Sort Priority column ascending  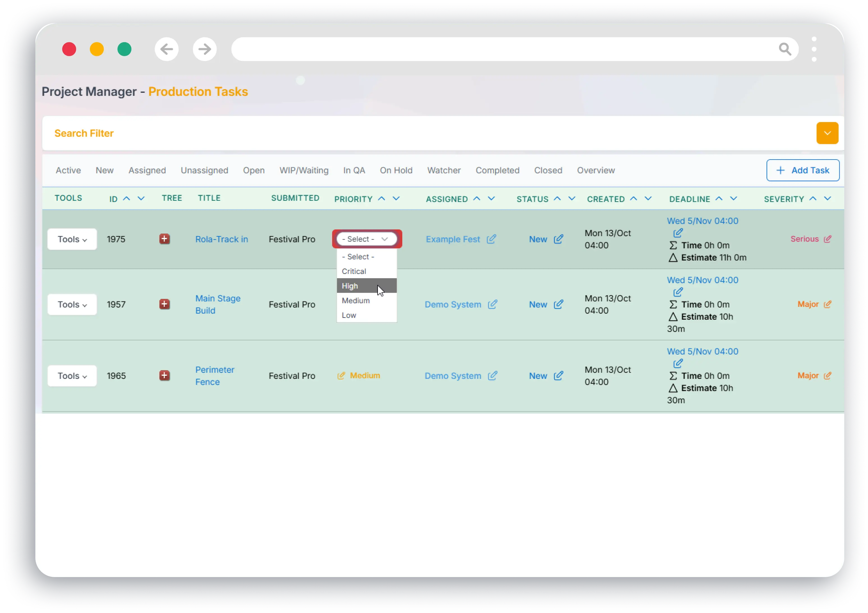point(382,199)
